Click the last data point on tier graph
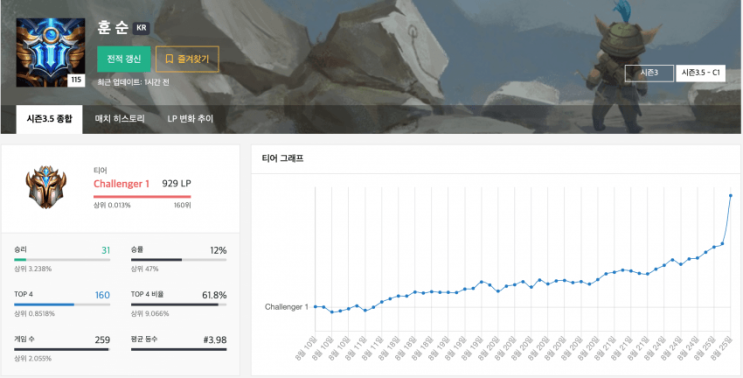The width and height of the screenshot is (743, 378). (730, 195)
